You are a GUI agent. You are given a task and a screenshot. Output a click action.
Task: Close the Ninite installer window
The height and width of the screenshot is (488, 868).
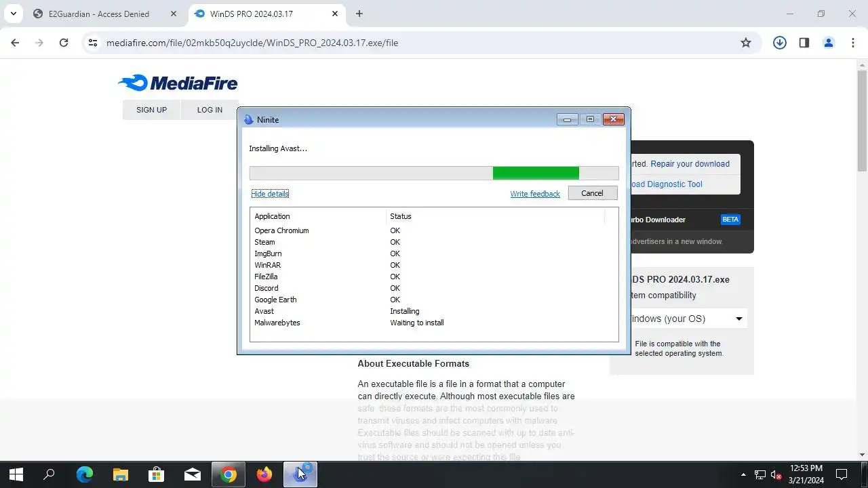point(613,119)
